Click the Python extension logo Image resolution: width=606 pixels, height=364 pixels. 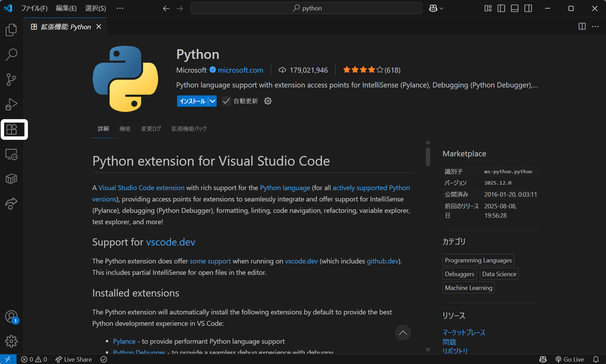coord(125,79)
